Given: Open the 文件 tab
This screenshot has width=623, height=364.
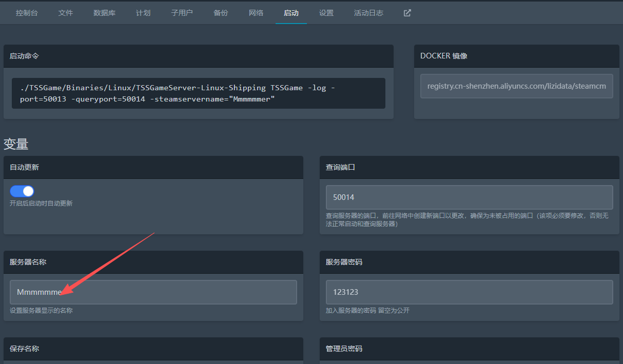Looking at the screenshot, I should 66,13.
